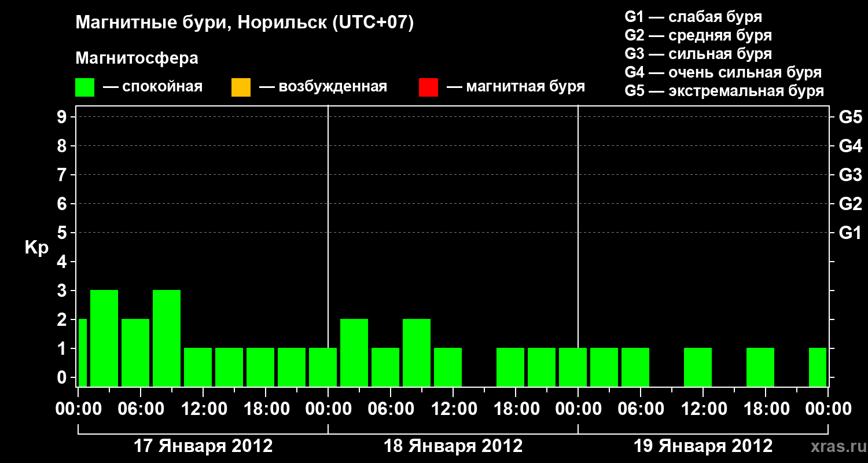Click the 'G5 — экстремальная буря' legend line
The height and width of the screenshot is (463, 868).
tap(724, 91)
